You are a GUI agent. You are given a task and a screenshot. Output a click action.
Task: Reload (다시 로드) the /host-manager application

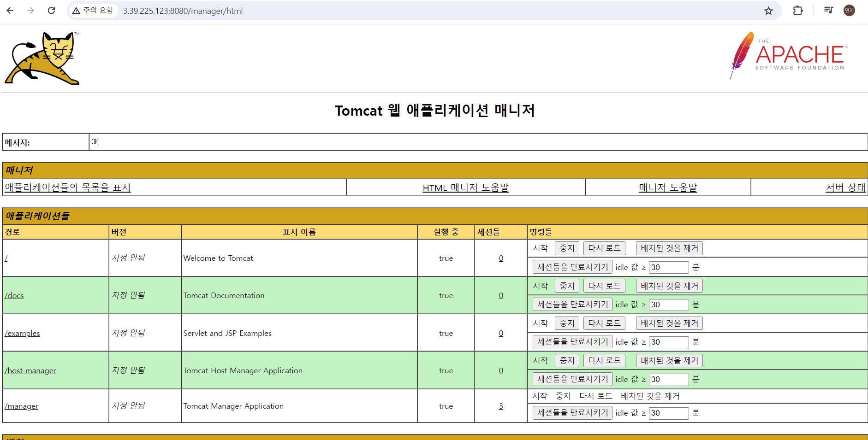[604, 361]
